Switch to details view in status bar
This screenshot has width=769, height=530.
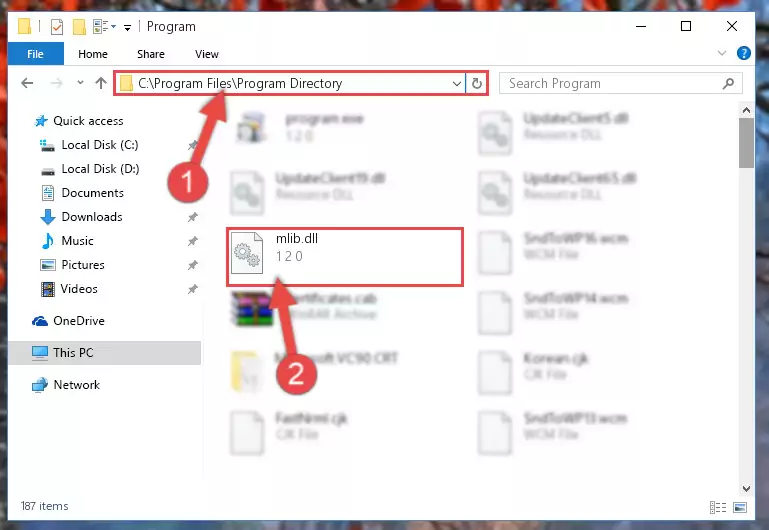coord(718,507)
